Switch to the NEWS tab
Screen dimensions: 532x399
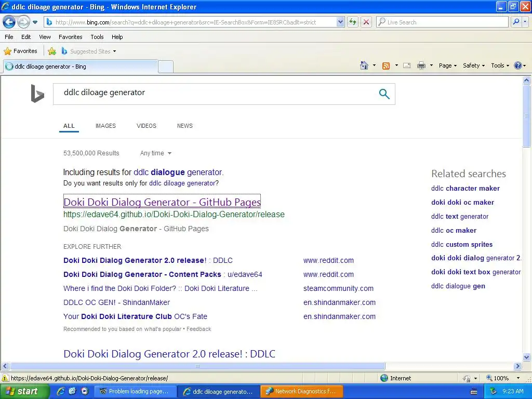coord(184,126)
